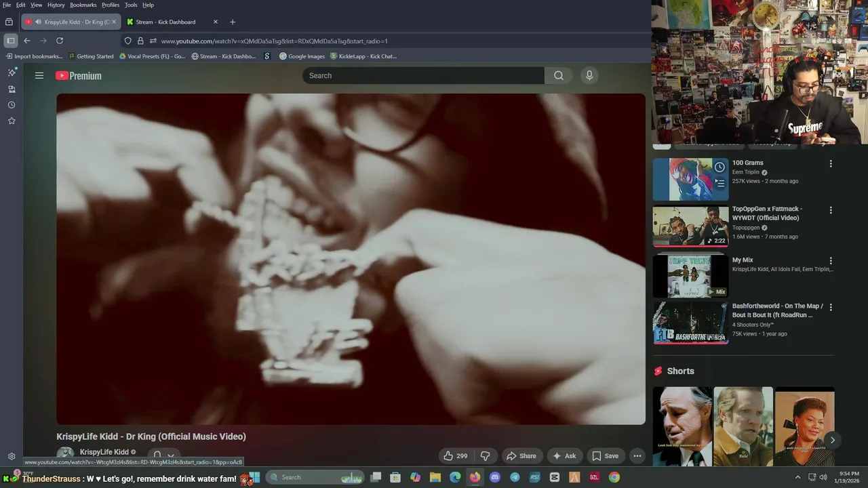Open Firefox from the Windows taskbar
Viewport: 868px width, 488px height.
(475, 477)
